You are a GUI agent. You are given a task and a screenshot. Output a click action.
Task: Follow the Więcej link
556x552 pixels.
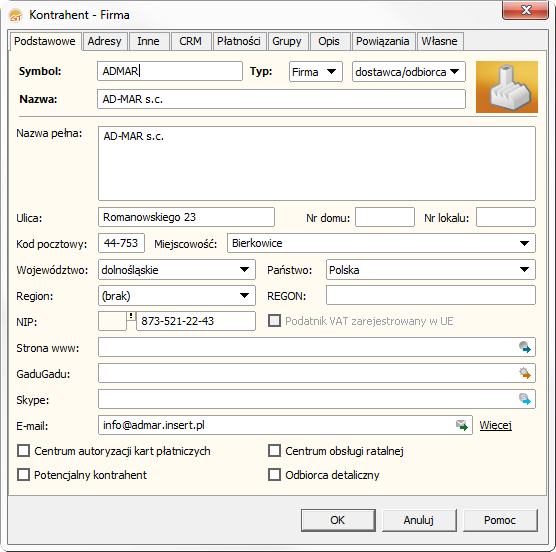495,425
